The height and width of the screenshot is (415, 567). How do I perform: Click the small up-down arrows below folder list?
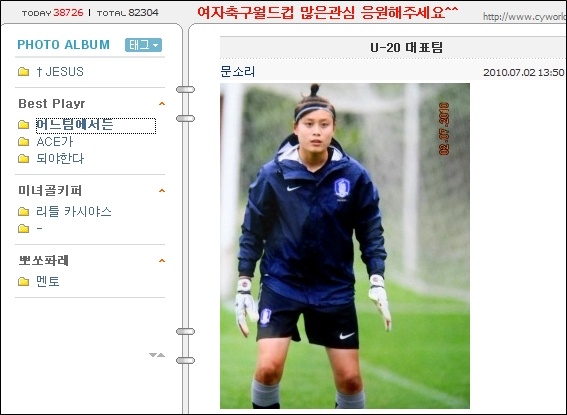tap(157, 355)
